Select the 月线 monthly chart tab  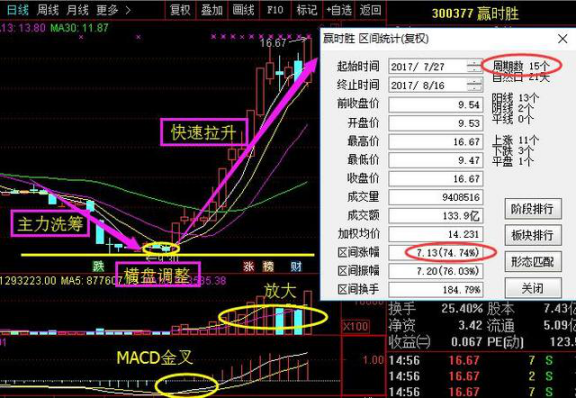[78, 10]
